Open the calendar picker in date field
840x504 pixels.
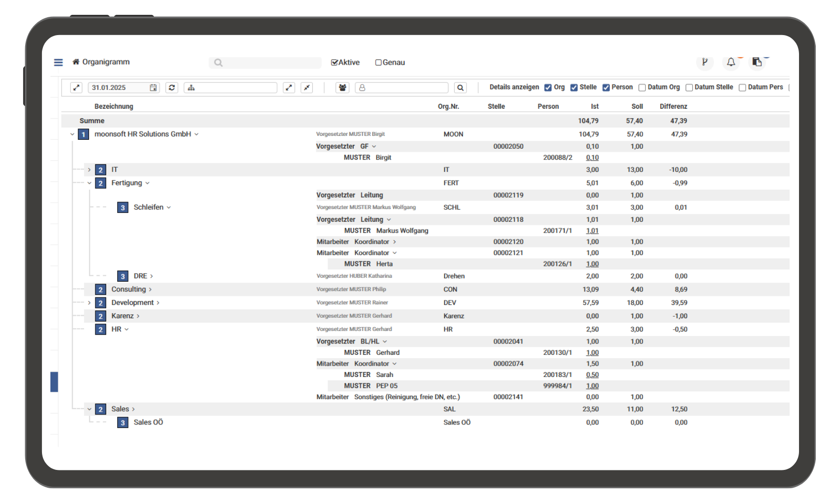click(x=153, y=87)
